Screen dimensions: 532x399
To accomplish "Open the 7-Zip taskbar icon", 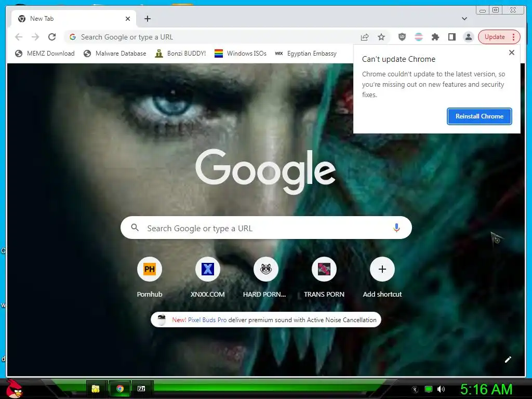I will coord(141,389).
